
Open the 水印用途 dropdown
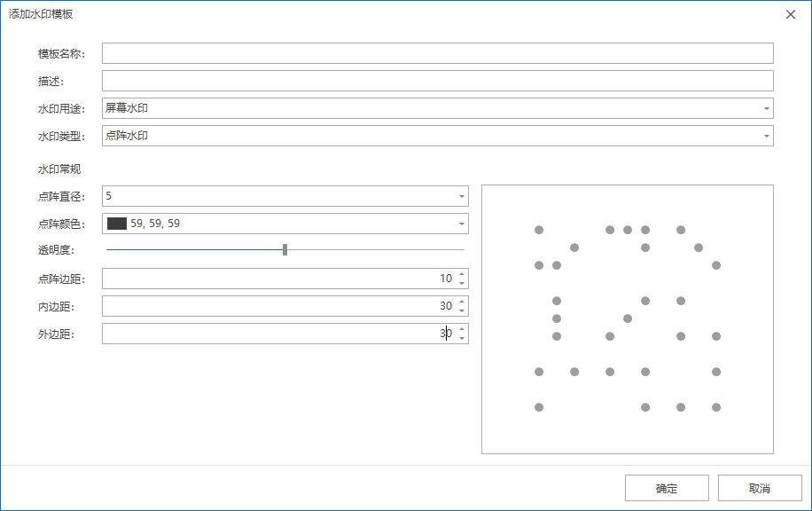(x=766, y=108)
